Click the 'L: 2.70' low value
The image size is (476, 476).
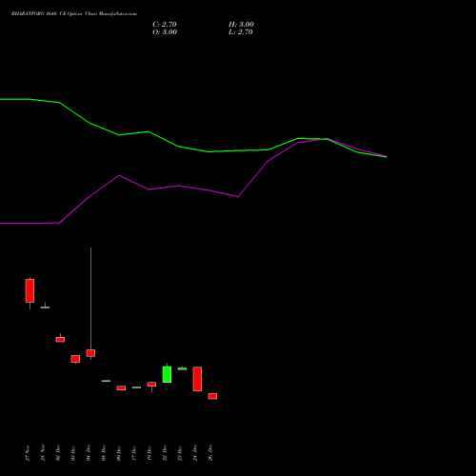click(241, 32)
